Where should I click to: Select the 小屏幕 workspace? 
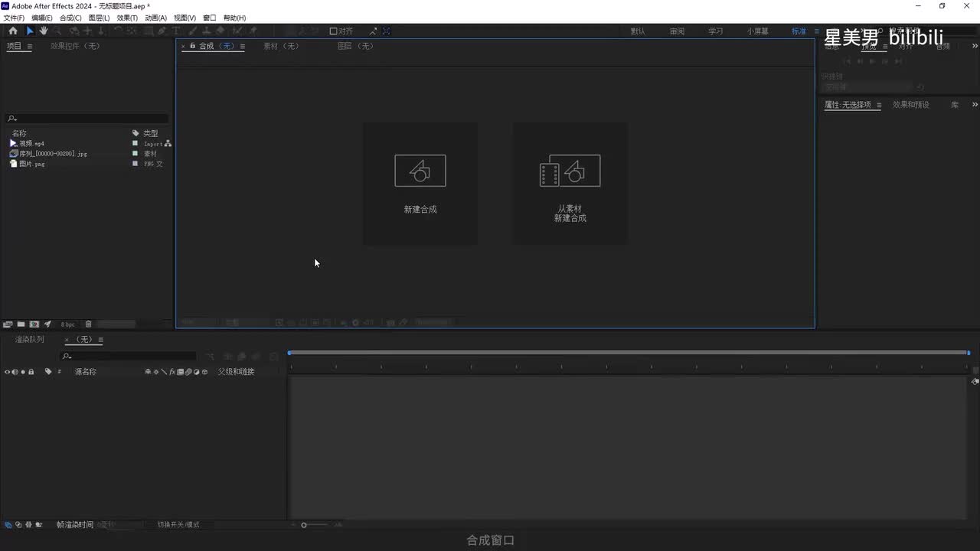coord(758,31)
